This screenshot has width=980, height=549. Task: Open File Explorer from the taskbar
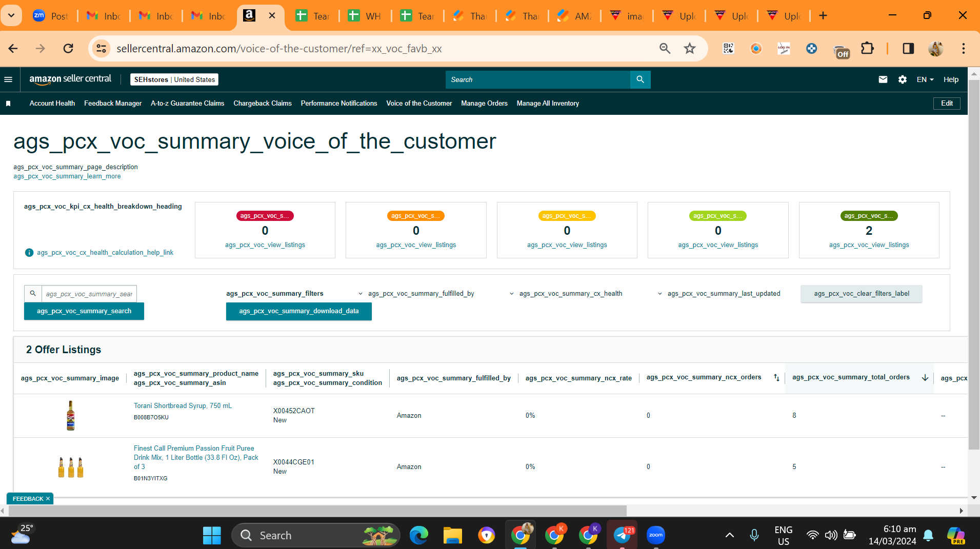coord(453,536)
